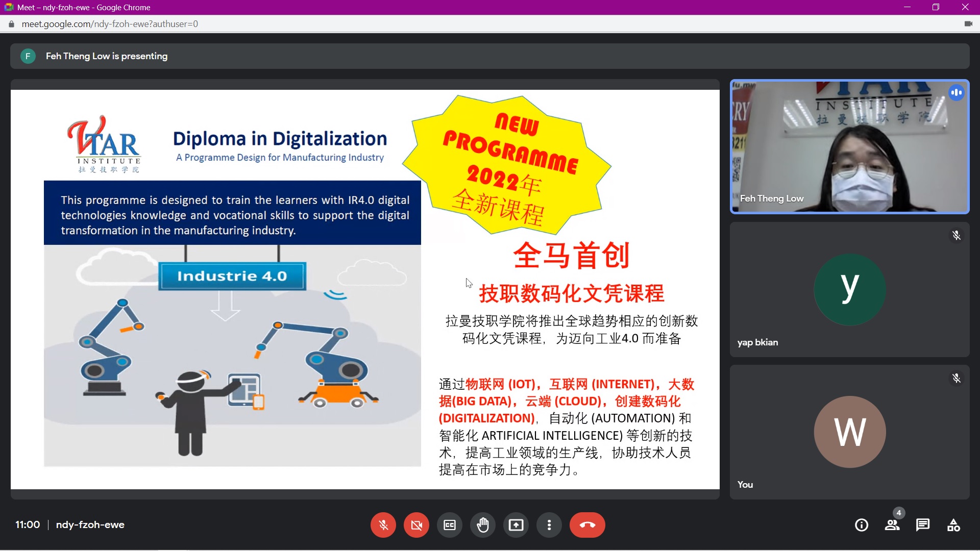Viewport: 980px width, 551px height.
Task: Click the muted mic icon on yap bkian tile
Action: (957, 235)
